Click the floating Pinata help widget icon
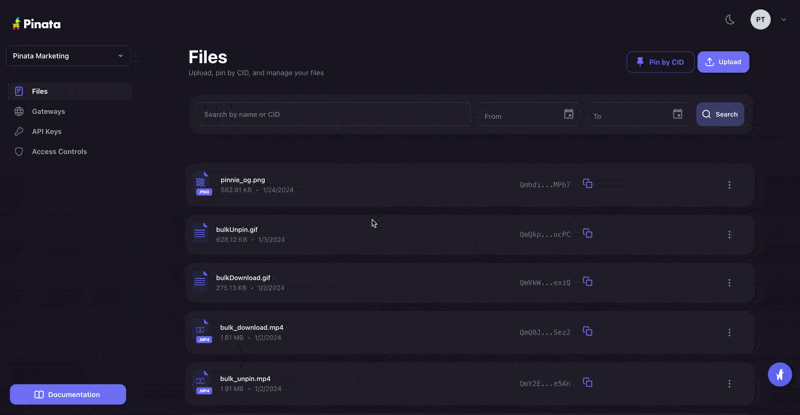 pos(780,375)
